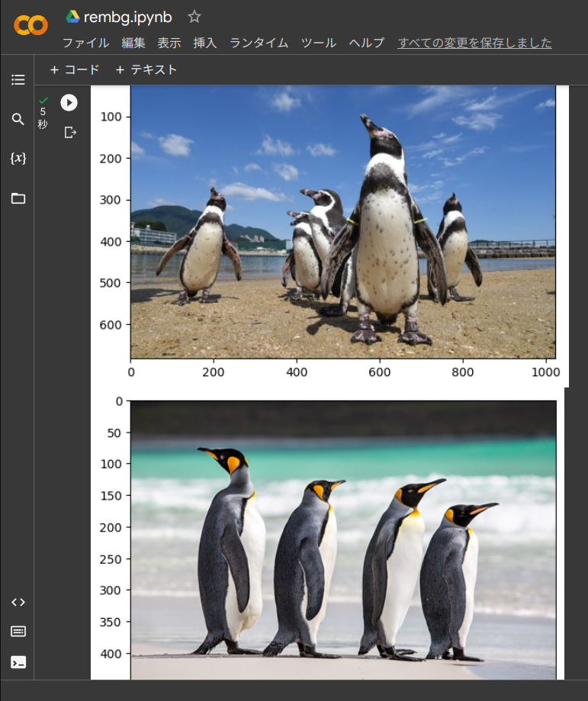Image resolution: width=588 pixels, height=701 pixels.
Task: Click the Colab logo
Action: [31, 26]
